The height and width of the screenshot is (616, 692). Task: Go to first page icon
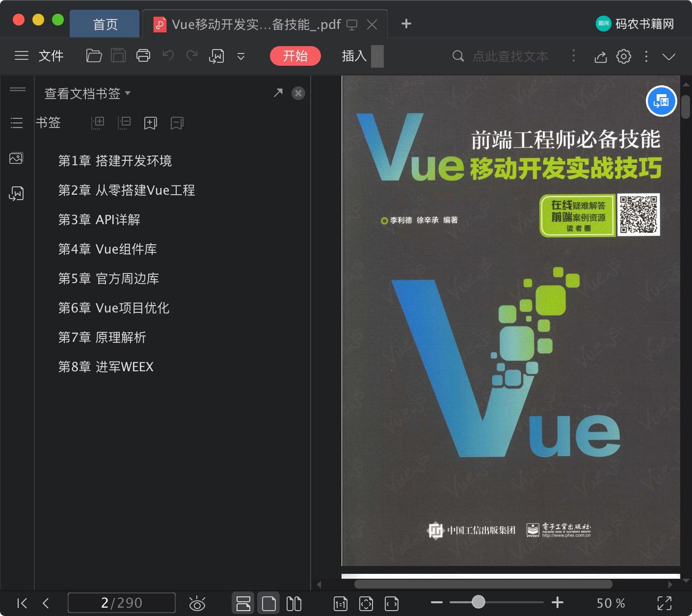coord(22,603)
